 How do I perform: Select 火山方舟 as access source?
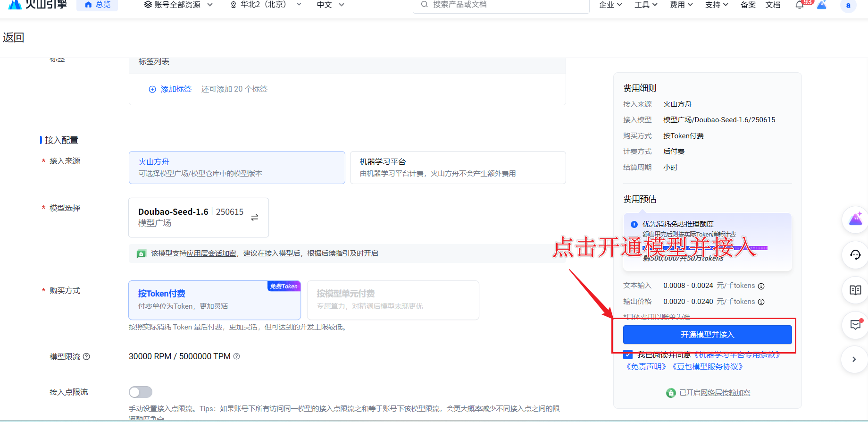coord(237,168)
